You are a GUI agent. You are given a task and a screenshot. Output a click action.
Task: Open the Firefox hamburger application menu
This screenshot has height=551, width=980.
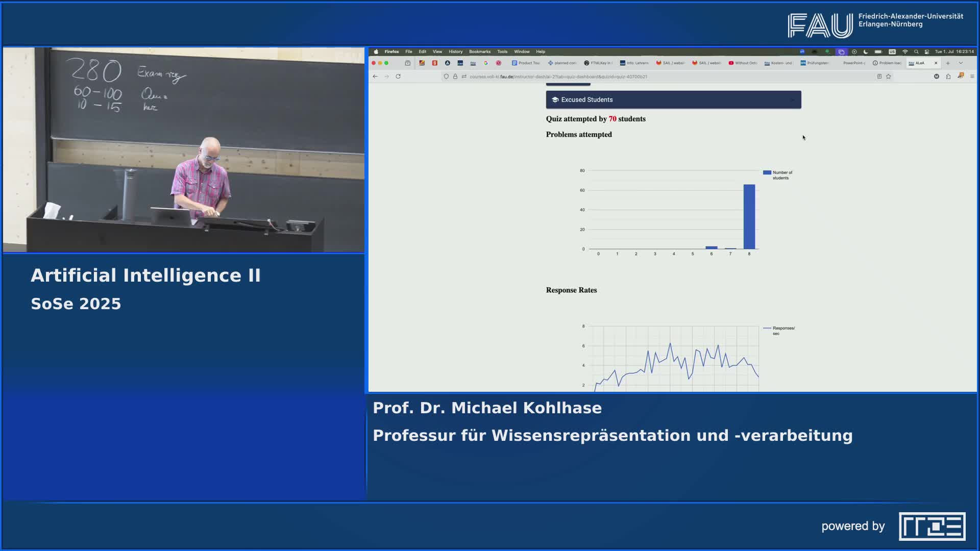(972, 77)
